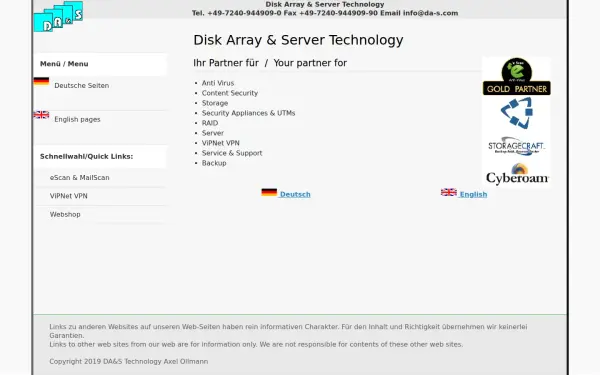The image size is (600, 375).
Task: Open Deutsche Seiten menu item
Action: [x=82, y=86]
